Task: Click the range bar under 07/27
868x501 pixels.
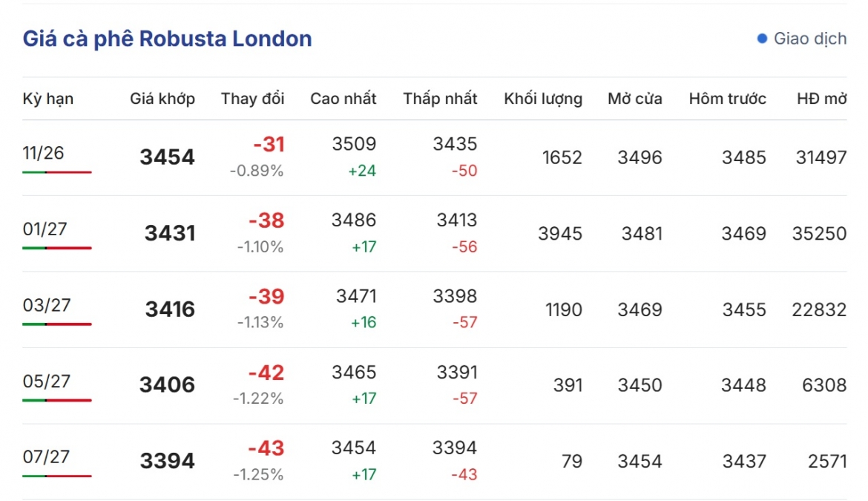Action: tap(57, 476)
